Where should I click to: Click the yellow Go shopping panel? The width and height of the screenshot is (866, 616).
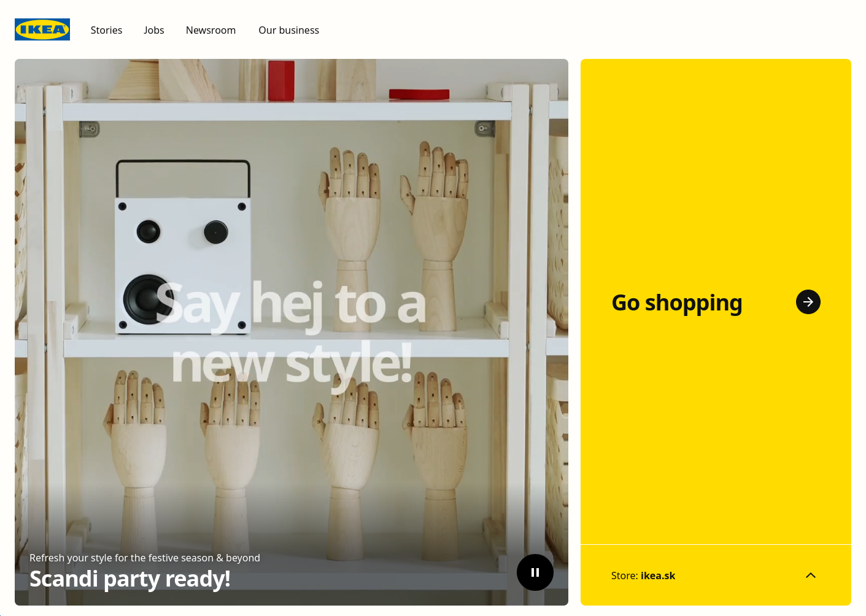[716, 301]
